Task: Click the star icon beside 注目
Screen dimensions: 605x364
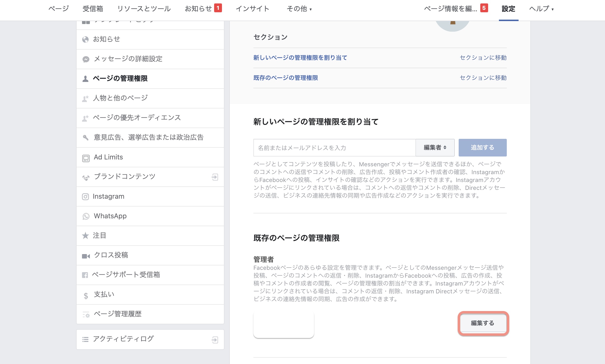Action: click(85, 236)
